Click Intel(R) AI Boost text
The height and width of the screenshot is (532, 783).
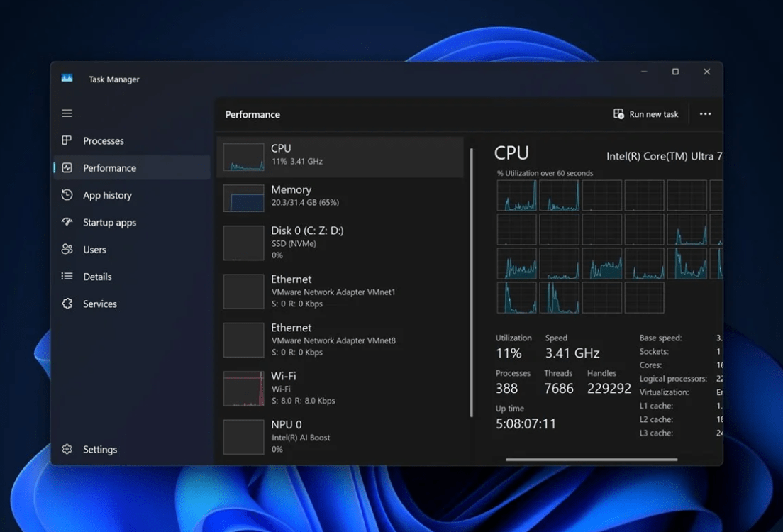(x=301, y=438)
